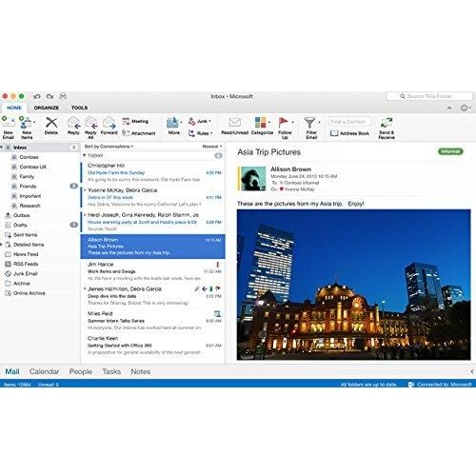This screenshot has height=476, width=476.
Task: Reply to the selected email
Action: click(73, 126)
